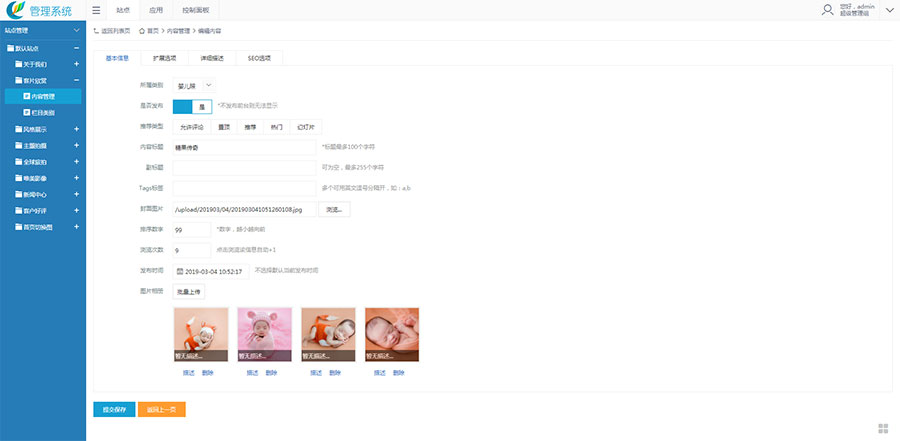Open the pink bear-hat baby thumbnail
Image resolution: width=900 pixels, height=441 pixels.
[265, 334]
